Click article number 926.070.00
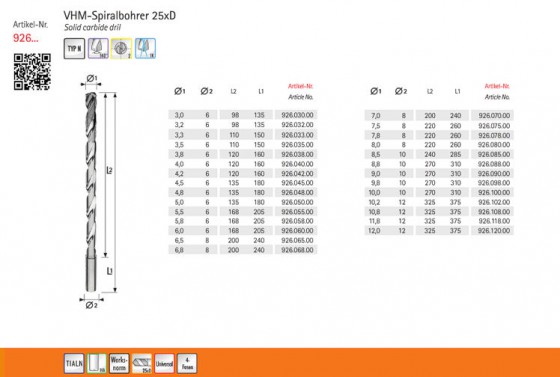 click(x=494, y=116)
